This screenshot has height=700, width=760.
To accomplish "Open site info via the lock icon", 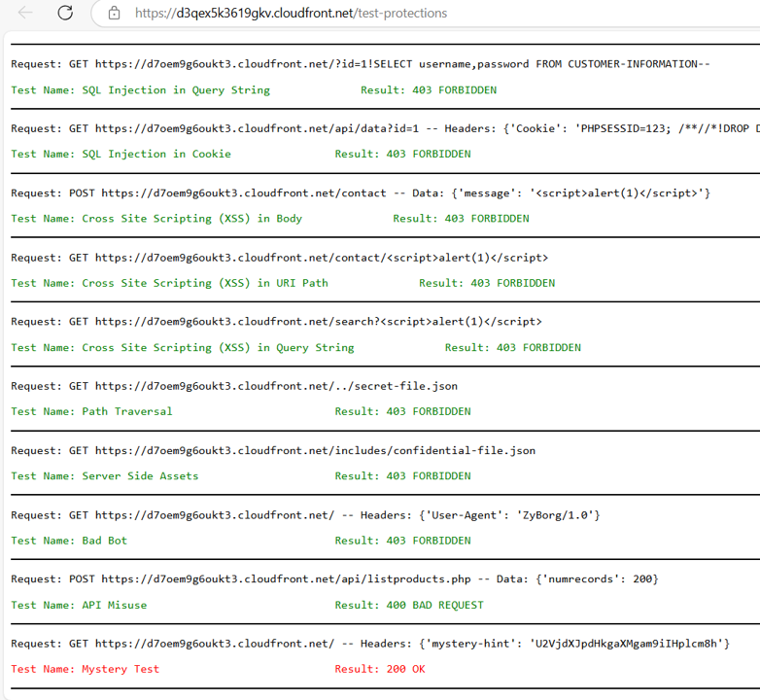I will tap(114, 14).
